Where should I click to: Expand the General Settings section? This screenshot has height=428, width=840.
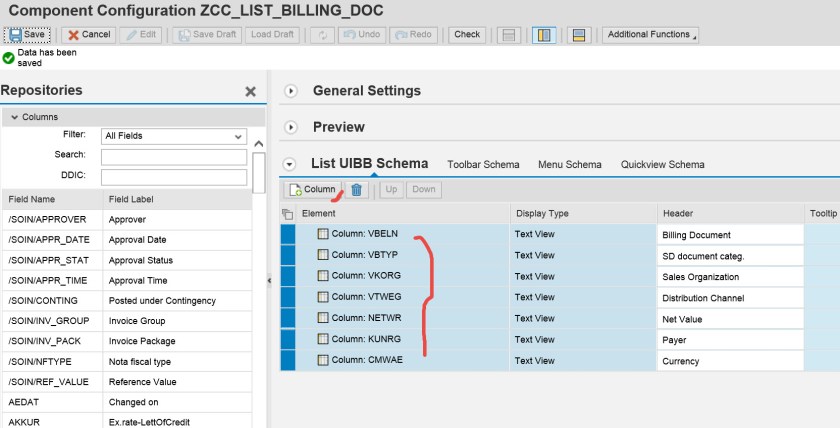(291, 91)
